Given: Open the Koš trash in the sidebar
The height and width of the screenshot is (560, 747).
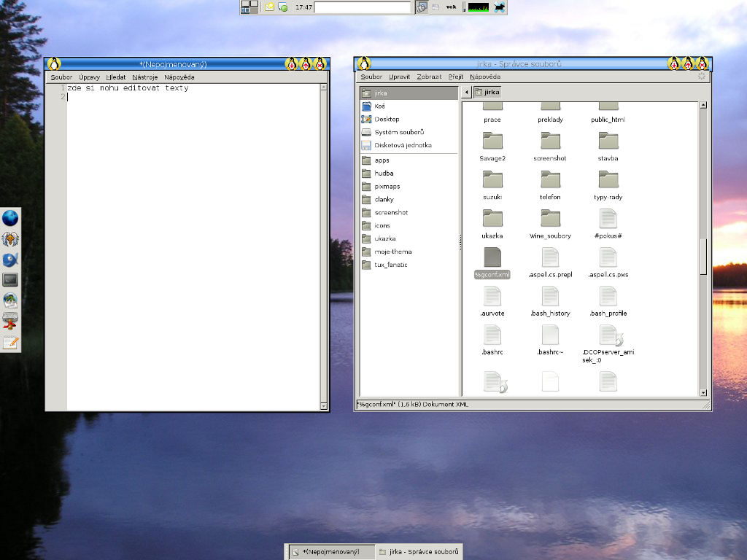Looking at the screenshot, I should (x=379, y=106).
